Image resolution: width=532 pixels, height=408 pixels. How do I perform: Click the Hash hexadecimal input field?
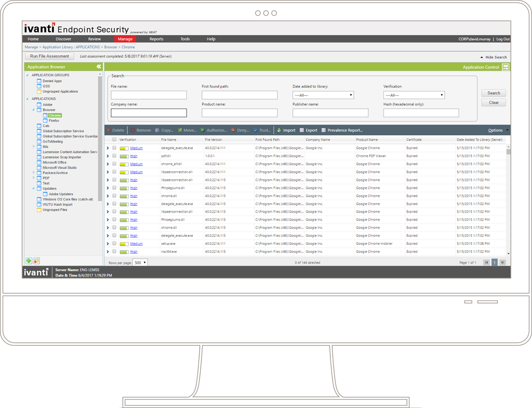pos(421,113)
